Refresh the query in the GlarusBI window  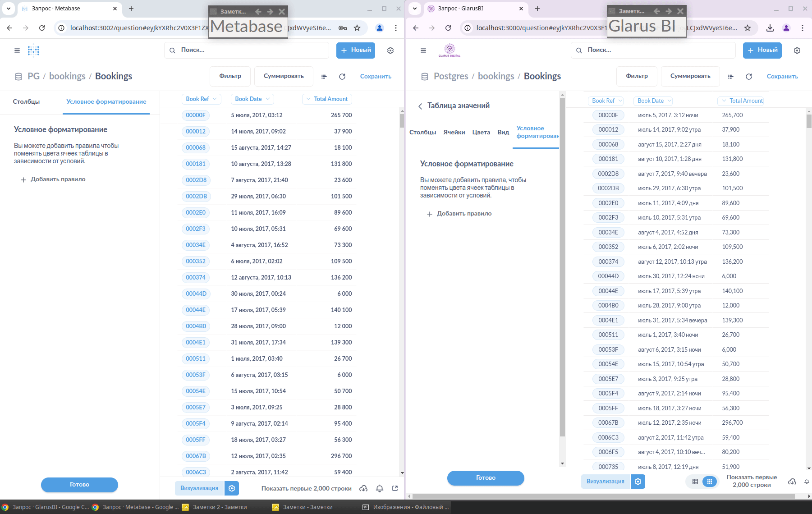pos(749,77)
